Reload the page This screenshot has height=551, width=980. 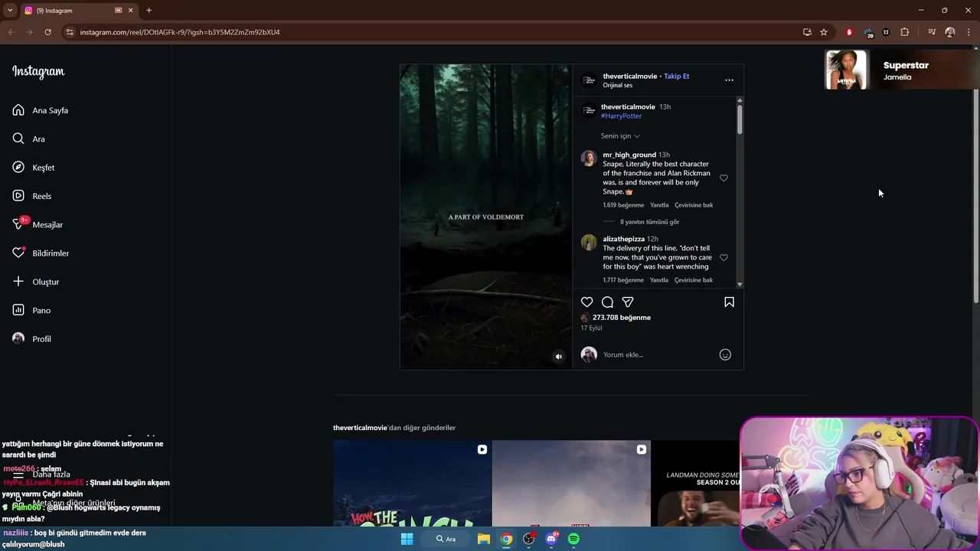(47, 32)
